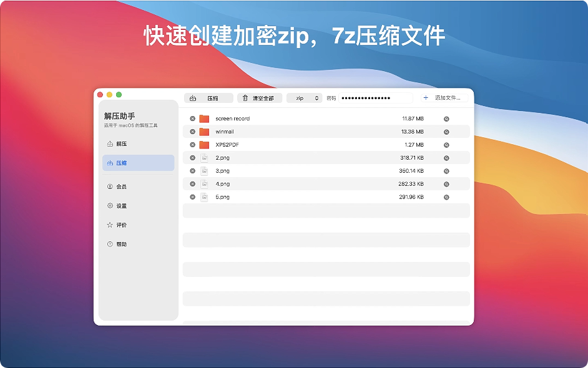This screenshot has width=588, height=368.
Task: Click the 4.png file thumbnail icon
Action: pos(204,185)
